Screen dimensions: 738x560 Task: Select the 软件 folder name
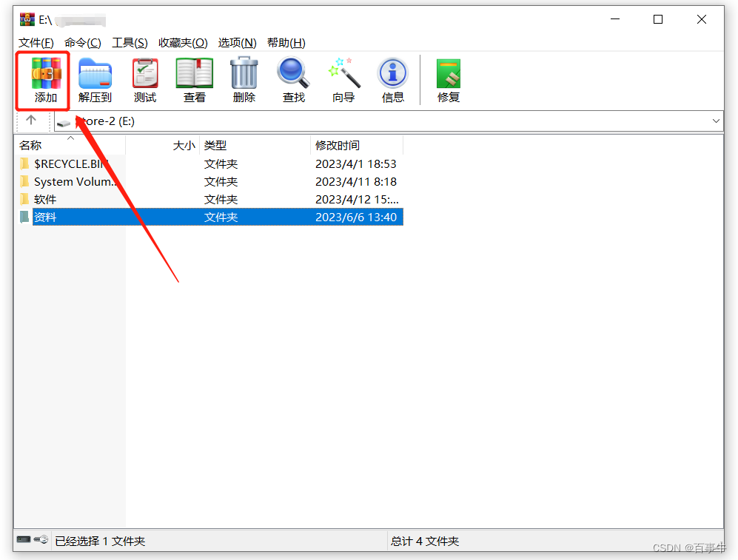coord(45,199)
